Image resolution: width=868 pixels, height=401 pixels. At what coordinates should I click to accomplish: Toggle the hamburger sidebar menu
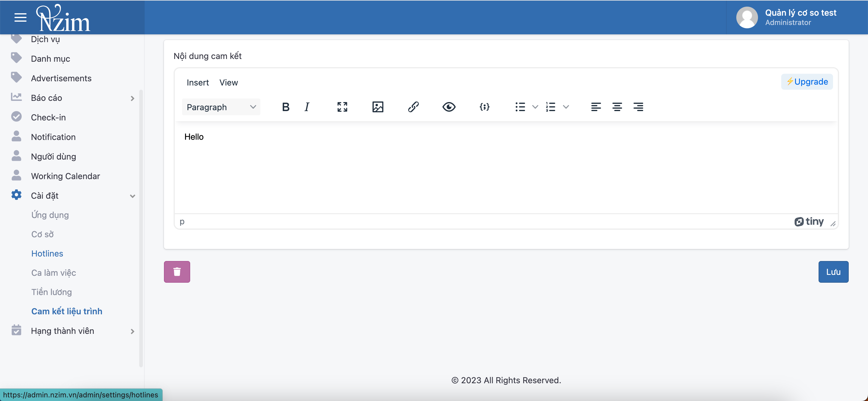(x=20, y=17)
